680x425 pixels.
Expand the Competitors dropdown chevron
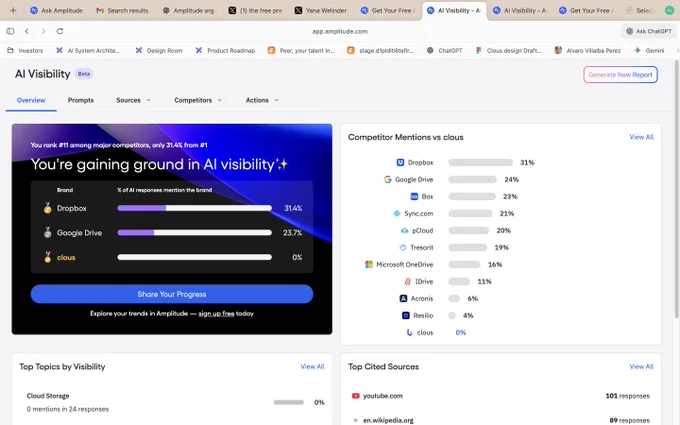[x=219, y=100]
